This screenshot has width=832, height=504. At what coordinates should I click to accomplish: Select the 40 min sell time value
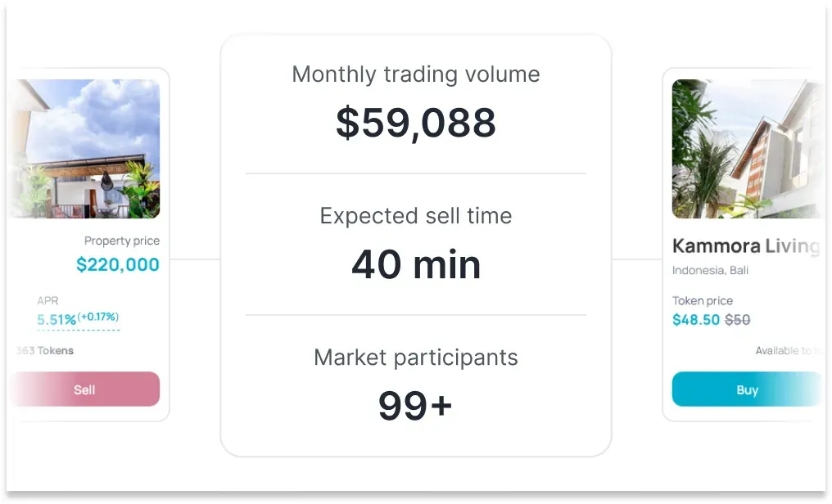[x=416, y=265]
